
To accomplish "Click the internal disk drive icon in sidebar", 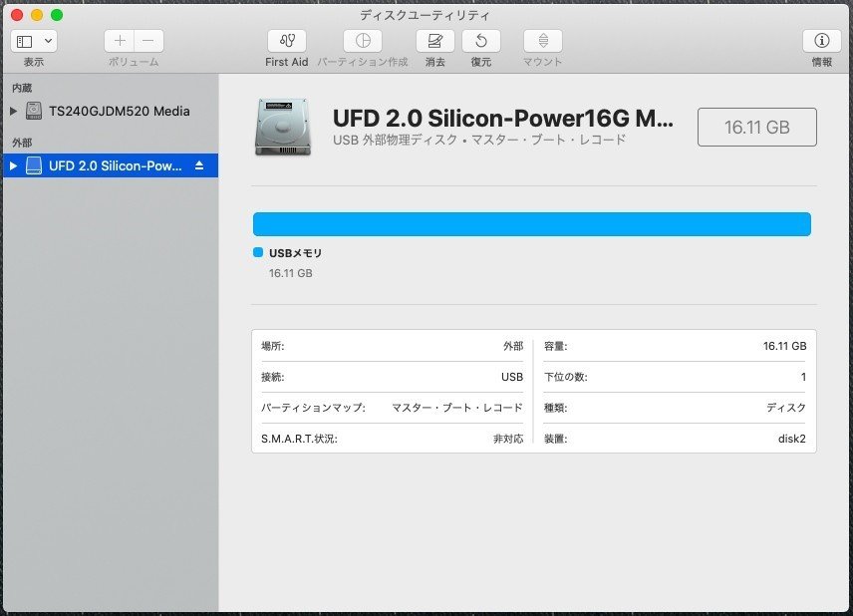I will pyautogui.click(x=34, y=111).
